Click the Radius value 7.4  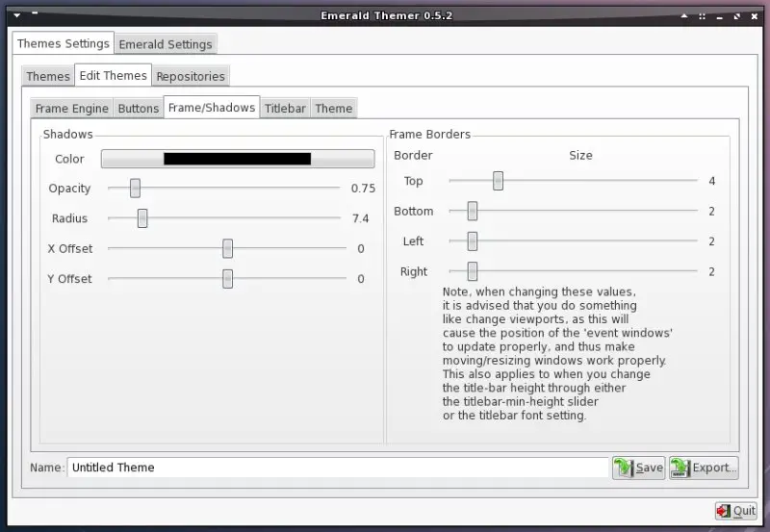[x=360, y=218]
